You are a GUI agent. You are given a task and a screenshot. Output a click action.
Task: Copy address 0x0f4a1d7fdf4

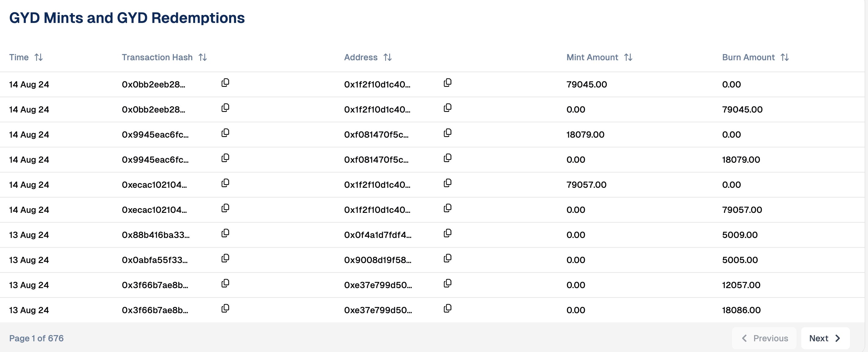[x=447, y=233]
